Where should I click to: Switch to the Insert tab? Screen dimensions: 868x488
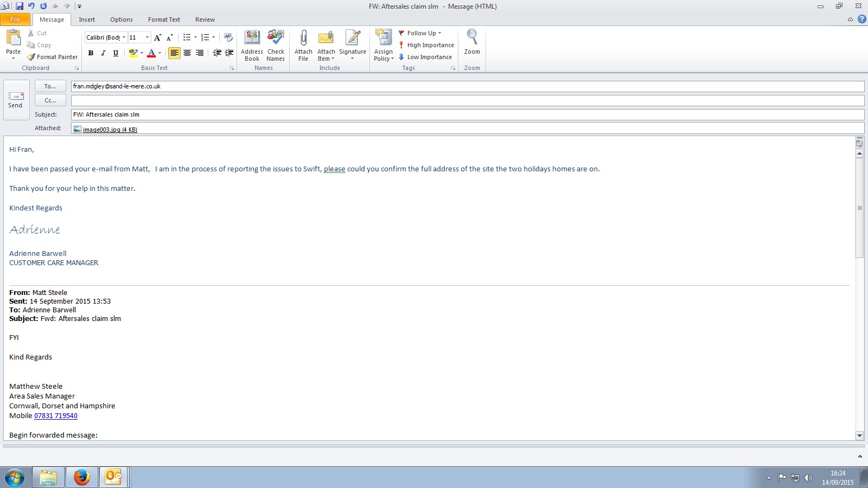[87, 20]
